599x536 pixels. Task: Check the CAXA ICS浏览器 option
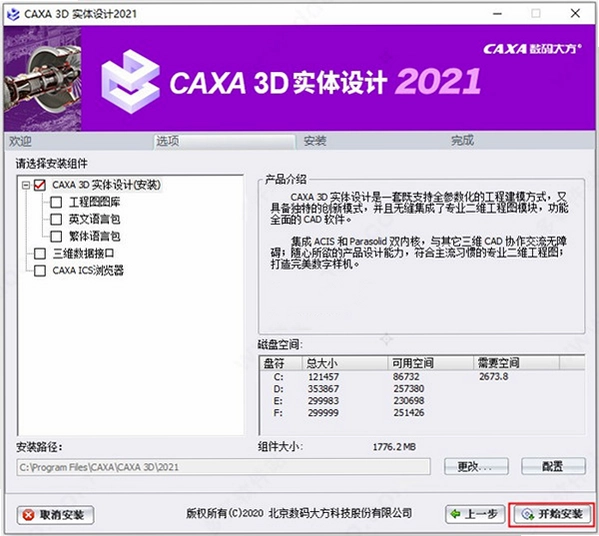[40, 270]
